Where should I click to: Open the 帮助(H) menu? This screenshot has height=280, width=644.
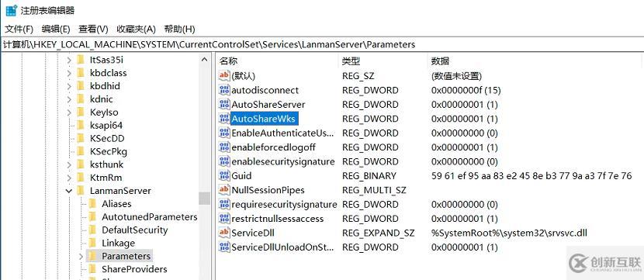tap(179, 29)
